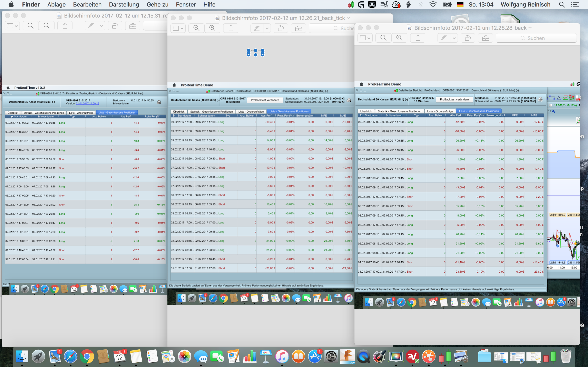588x367 pixels.
Task: Click Wi-Fi status icon in menu bar
Action: 433,5
